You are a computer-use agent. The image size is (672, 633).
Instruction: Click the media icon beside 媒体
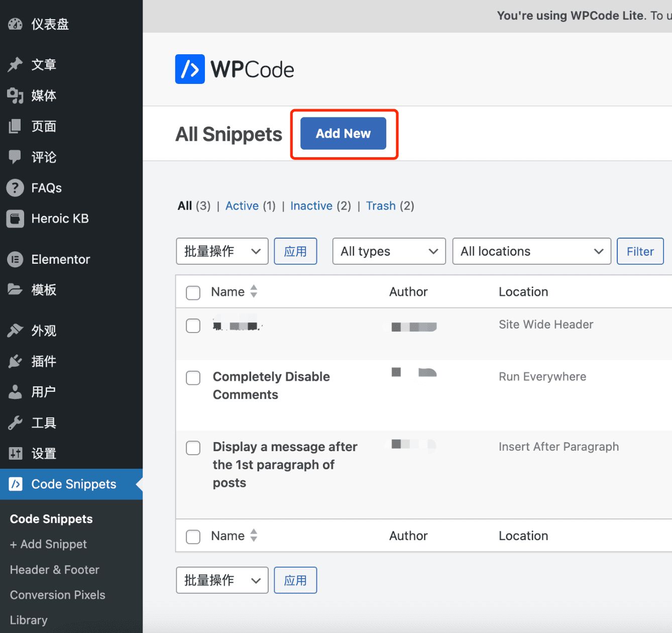point(15,95)
